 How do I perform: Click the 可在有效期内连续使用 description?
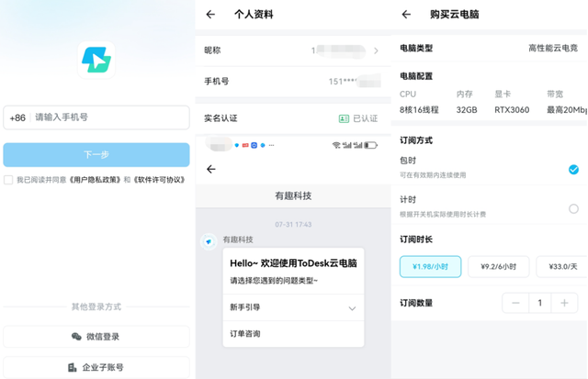tap(433, 175)
